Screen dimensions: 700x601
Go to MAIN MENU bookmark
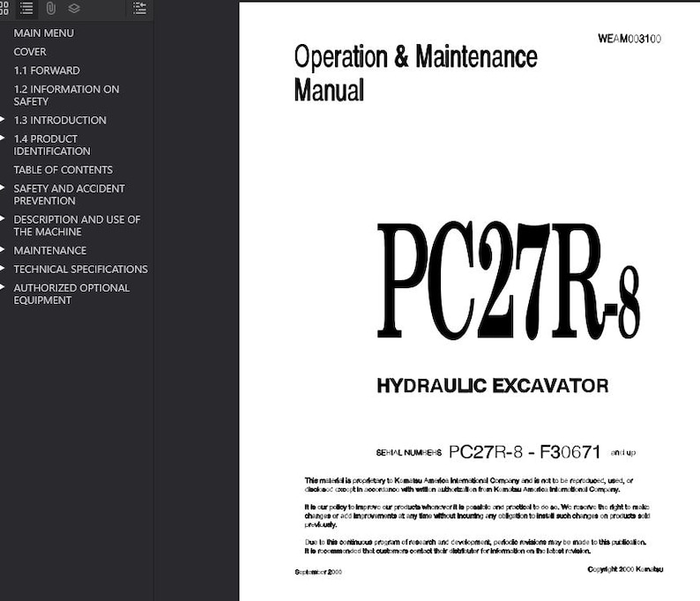tap(44, 33)
